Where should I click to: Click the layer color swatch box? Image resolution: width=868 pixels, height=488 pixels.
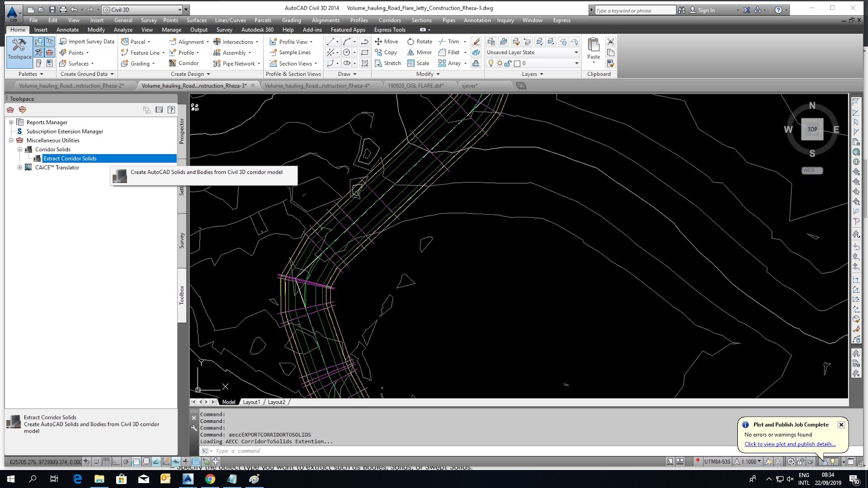coord(517,63)
